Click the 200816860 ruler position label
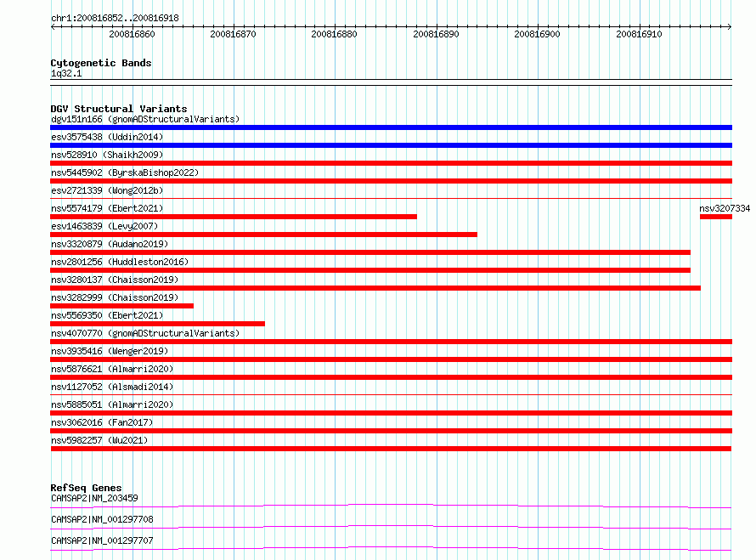The width and height of the screenshot is (756, 560). point(132,34)
